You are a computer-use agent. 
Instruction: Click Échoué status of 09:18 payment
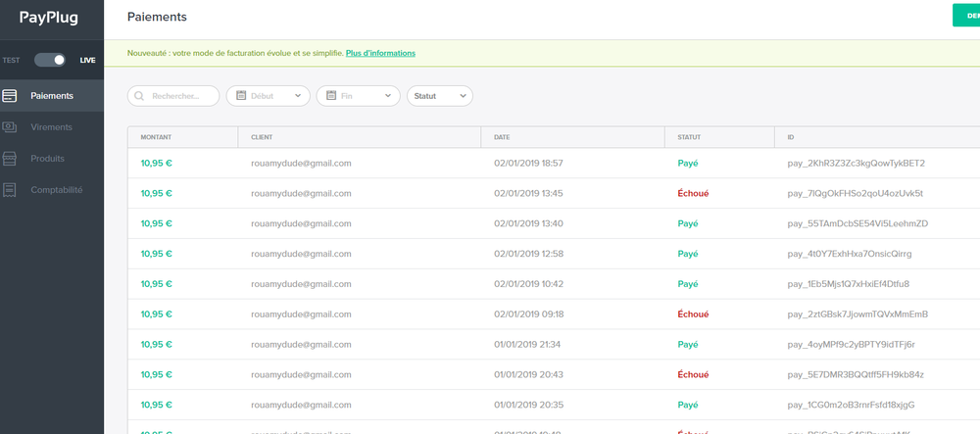coord(693,314)
